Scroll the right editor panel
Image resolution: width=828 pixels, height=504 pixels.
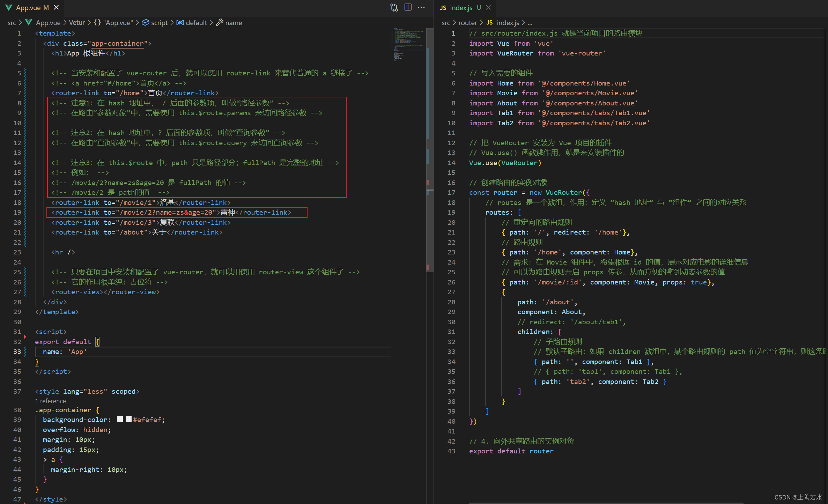(x=824, y=237)
